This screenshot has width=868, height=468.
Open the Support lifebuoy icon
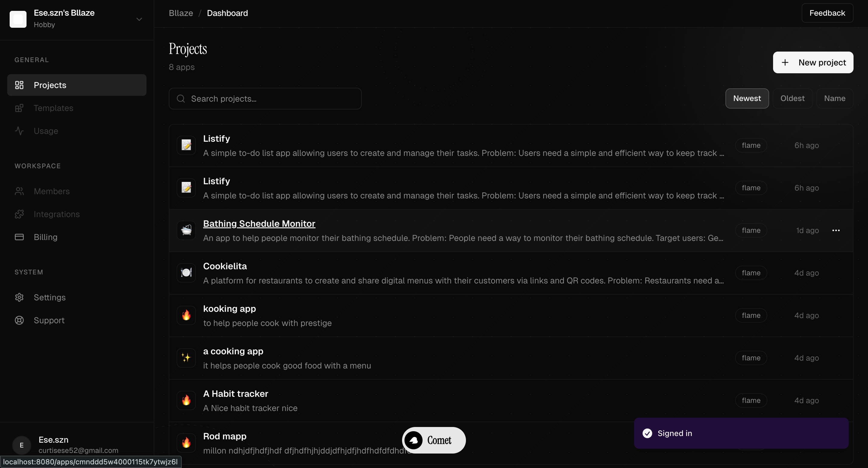(x=19, y=320)
